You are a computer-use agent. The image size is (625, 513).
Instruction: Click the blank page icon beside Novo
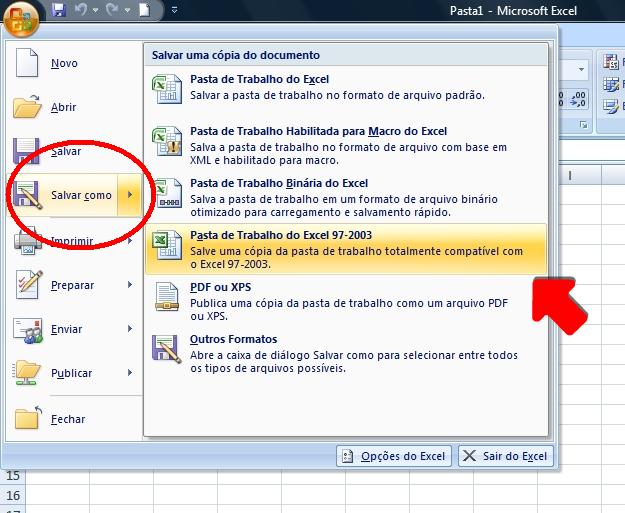[27, 63]
